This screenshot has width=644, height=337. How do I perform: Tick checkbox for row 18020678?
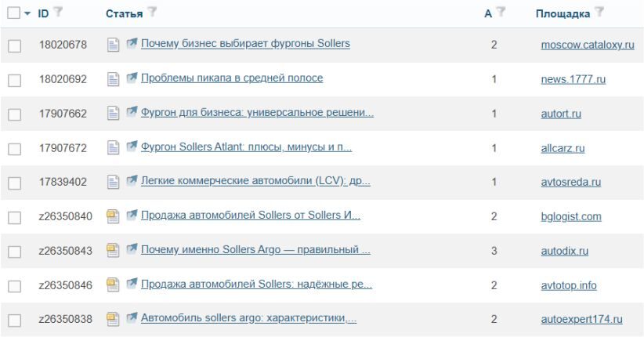tap(14, 46)
